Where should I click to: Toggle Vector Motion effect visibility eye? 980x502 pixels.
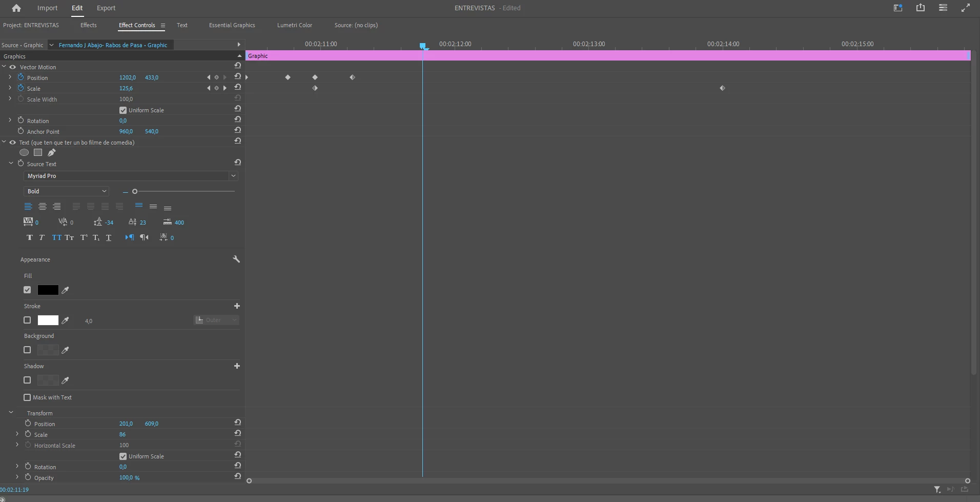pyautogui.click(x=13, y=67)
